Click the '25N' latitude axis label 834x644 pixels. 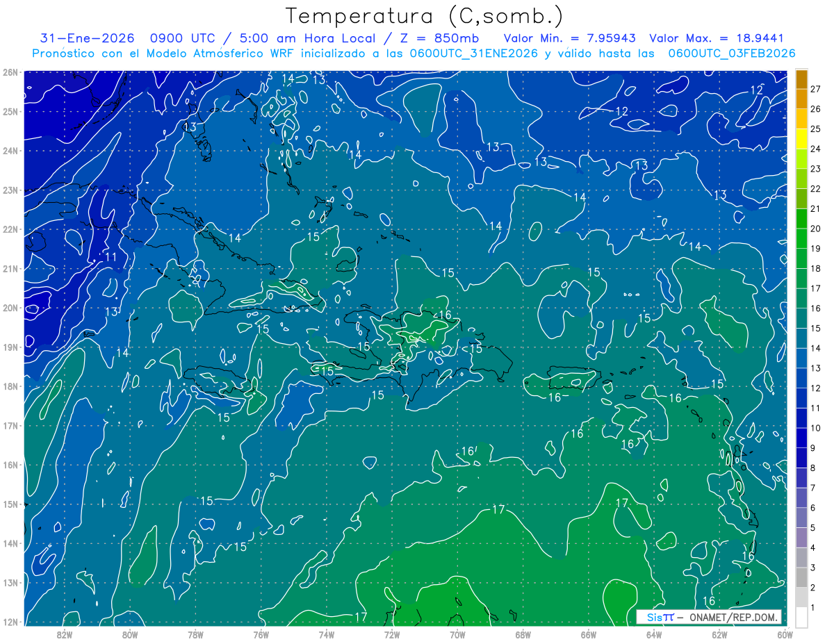point(10,111)
